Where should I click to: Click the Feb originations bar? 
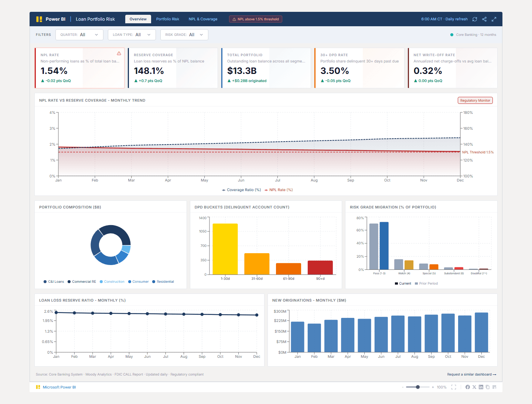pos(314,338)
